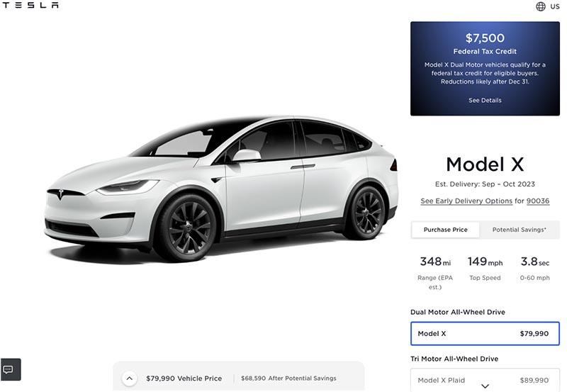Click the Tesla logo

[30, 5]
